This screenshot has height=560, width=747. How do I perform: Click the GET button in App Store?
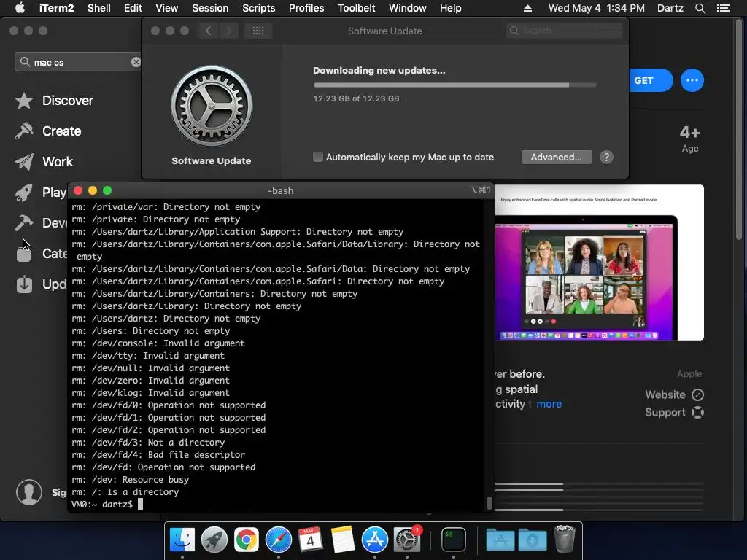pyautogui.click(x=651, y=80)
